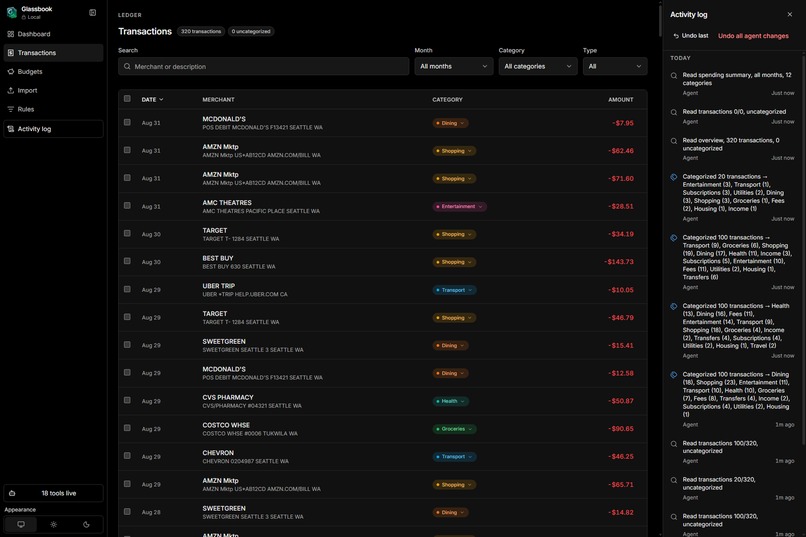Click the tag icon of Categorized 20 transactions entry
The width and height of the screenshot is (806, 537).
[674, 177]
